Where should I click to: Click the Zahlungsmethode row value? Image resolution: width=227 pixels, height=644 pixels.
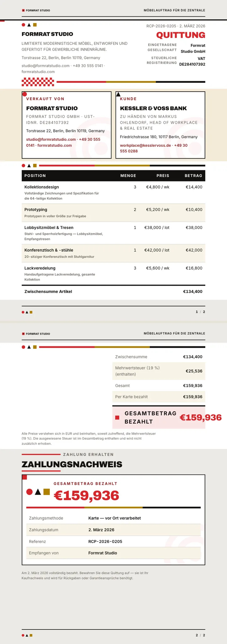(x=114, y=518)
